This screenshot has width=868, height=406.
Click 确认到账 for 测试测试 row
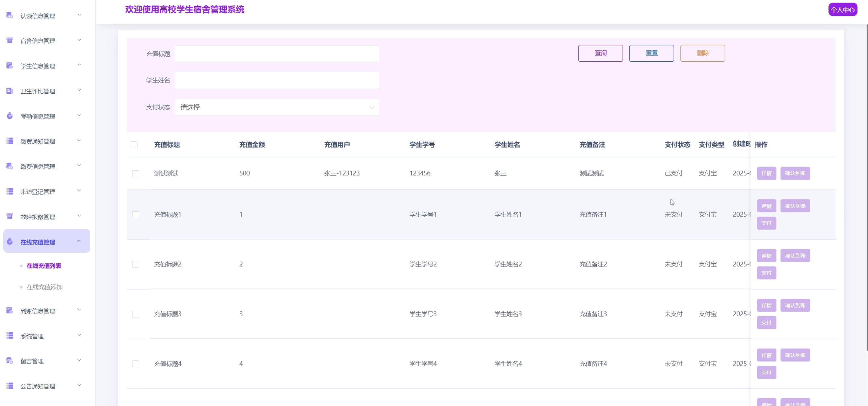795,173
